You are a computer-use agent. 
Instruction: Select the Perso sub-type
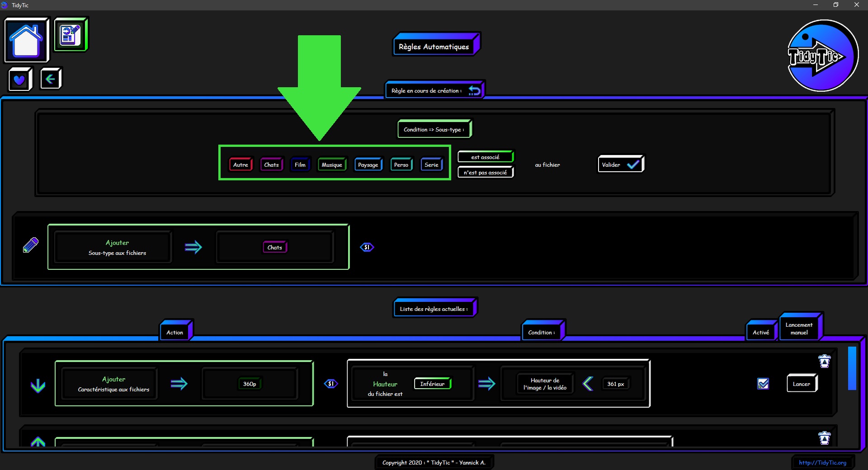tap(401, 164)
